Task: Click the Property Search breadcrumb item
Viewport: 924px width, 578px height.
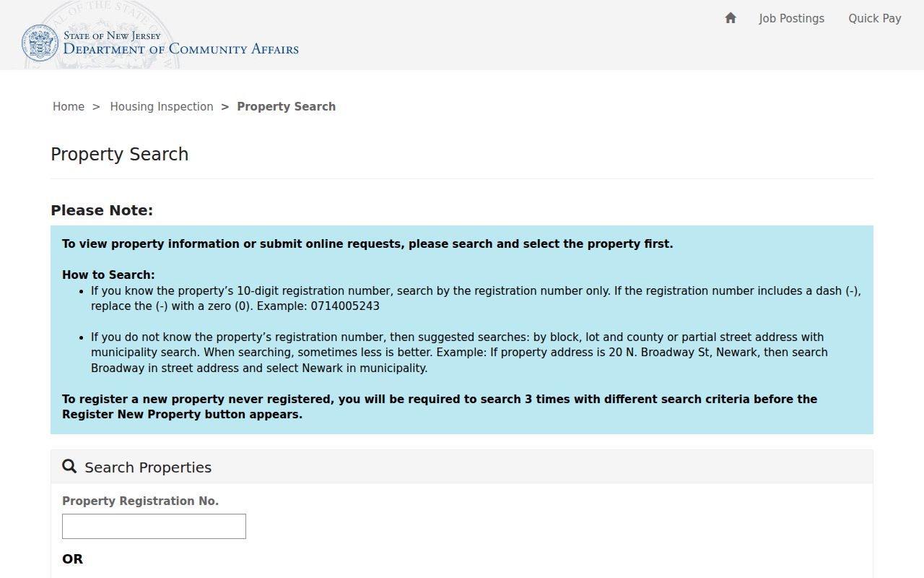Action: 287,107
